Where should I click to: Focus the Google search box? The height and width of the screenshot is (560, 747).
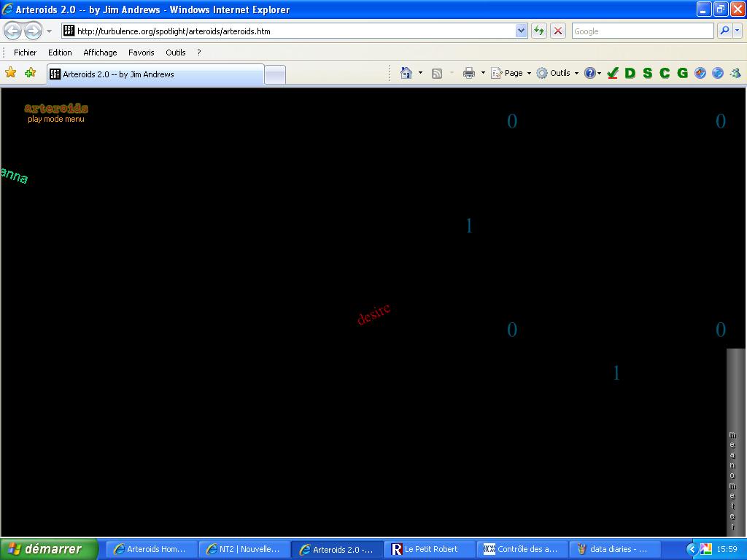tap(643, 31)
